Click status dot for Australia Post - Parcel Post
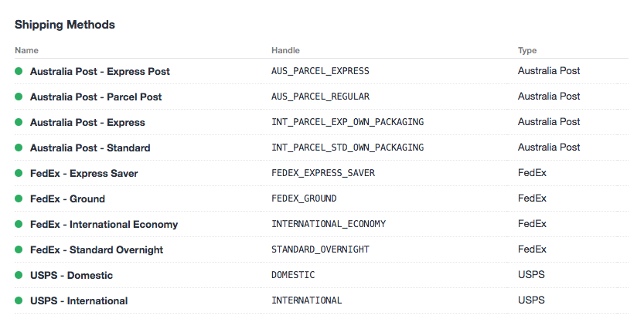 [x=19, y=97]
